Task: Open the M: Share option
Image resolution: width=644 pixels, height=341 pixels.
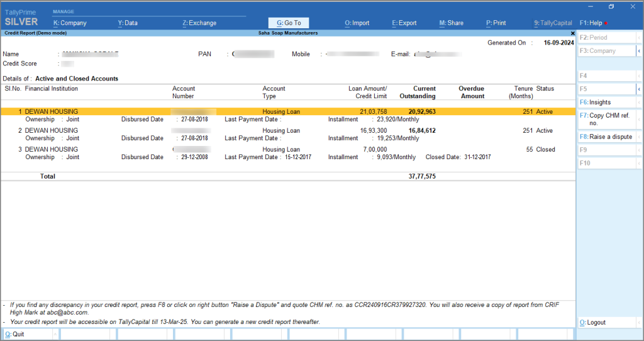Action: [x=451, y=23]
